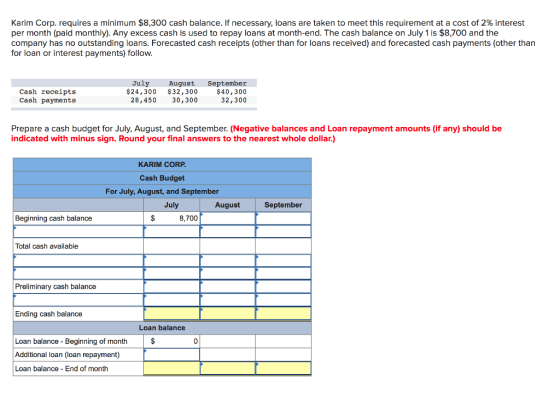Click the September header in the forecast table

[x=227, y=83]
